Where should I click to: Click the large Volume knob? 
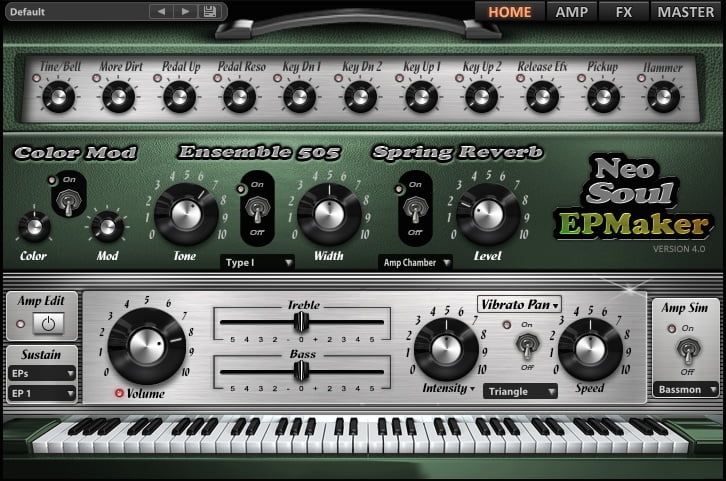tap(146, 345)
